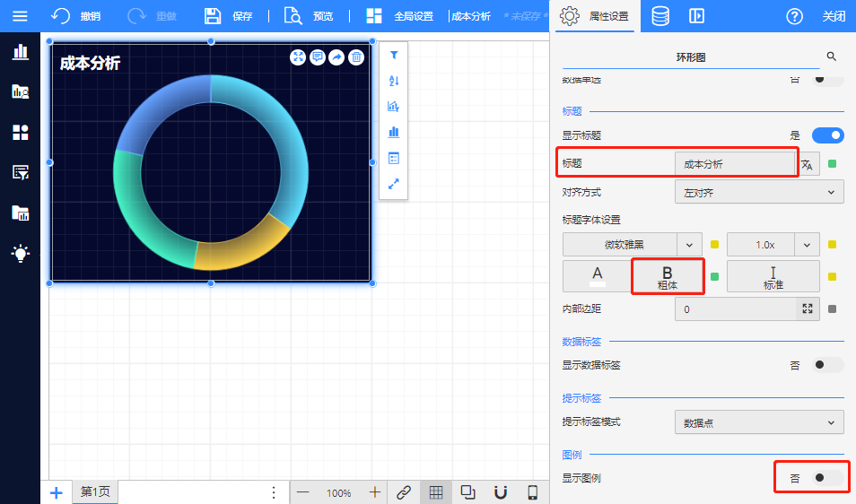Delete the chart using trash icon

click(x=356, y=57)
